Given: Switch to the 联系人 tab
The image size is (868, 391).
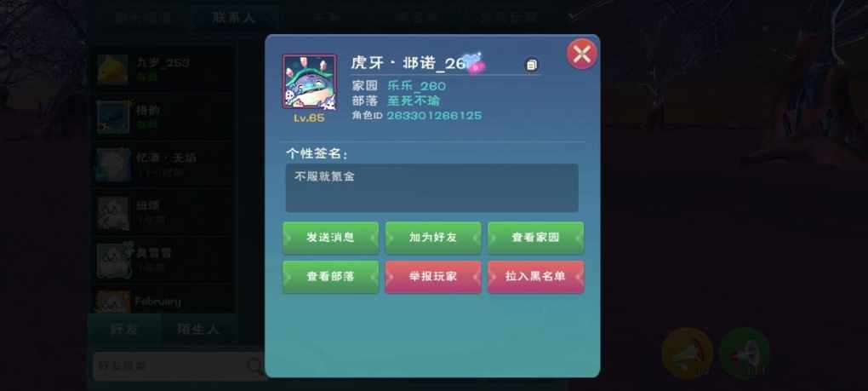Looking at the screenshot, I should [x=234, y=17].
